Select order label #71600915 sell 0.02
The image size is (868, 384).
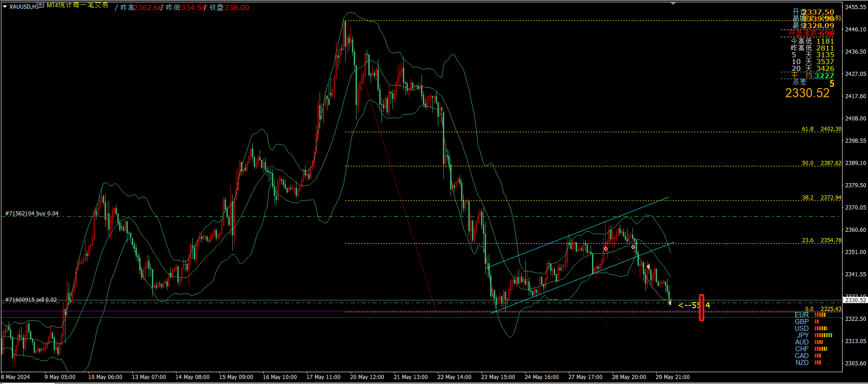(x=31, y=299)
